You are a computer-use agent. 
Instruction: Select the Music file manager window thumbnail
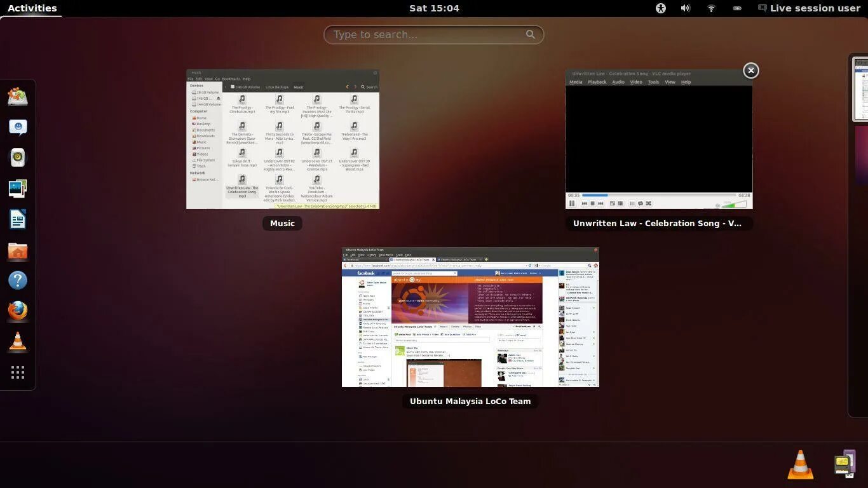[283, 139]
